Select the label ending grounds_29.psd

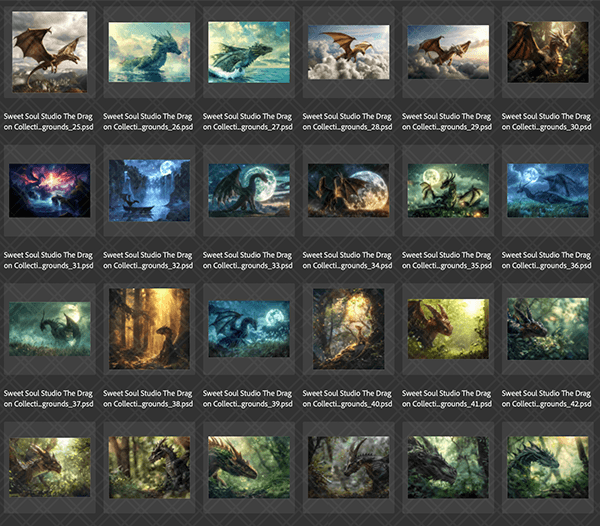click(447, 122)
